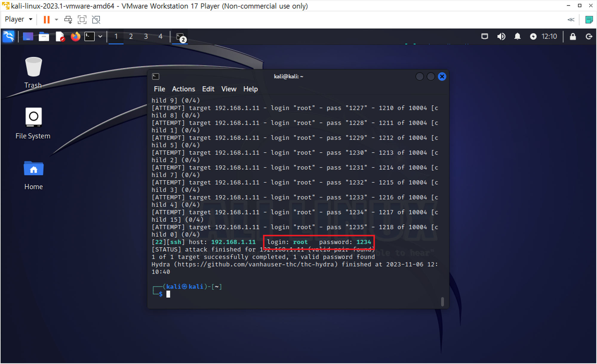This screenshot has width=597, height=364.
Task: Open the VMware notes icon
Action: point(589,20)
